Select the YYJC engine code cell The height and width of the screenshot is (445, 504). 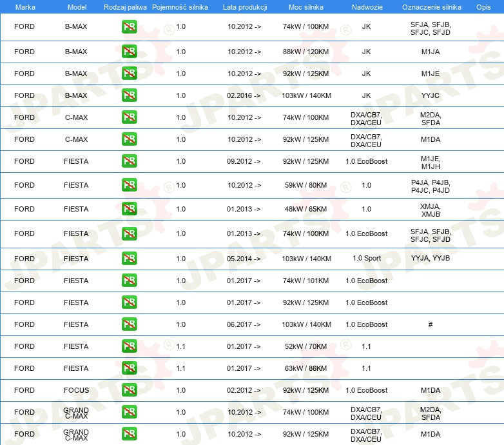tap(431, 95)
